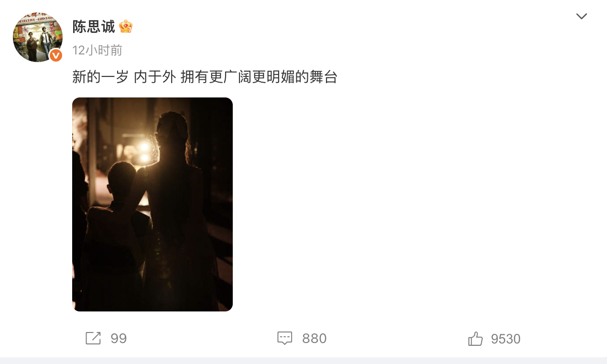Click the 12小时前 timestamp
Image resolution: width=607 pixels, height=364 pixels.
98,50
